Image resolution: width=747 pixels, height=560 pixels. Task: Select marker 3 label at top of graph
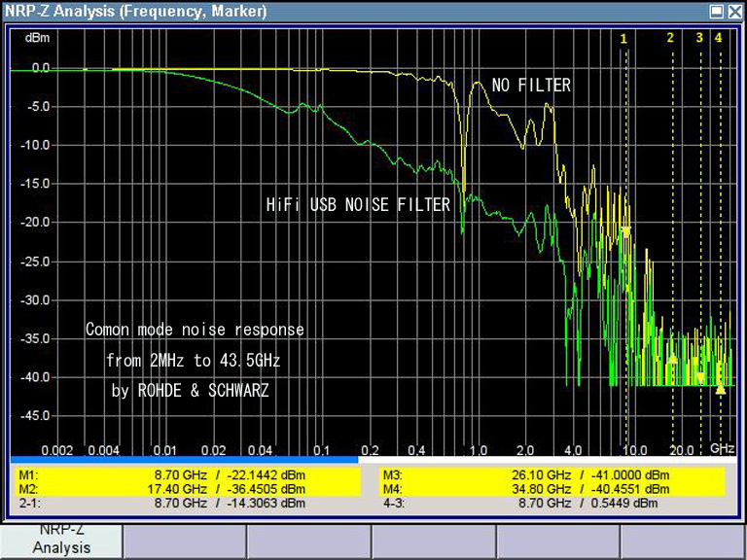699,37
